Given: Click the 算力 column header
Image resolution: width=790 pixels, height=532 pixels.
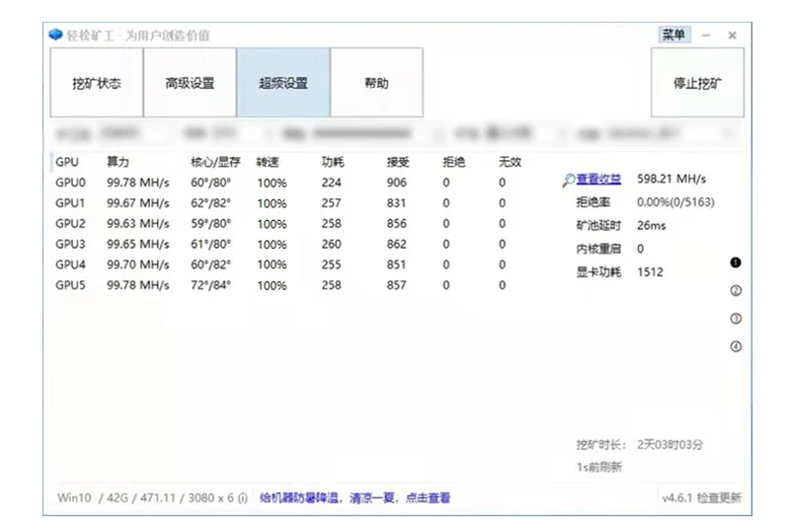Looking at the screenshot, I should tap(118, 162).
